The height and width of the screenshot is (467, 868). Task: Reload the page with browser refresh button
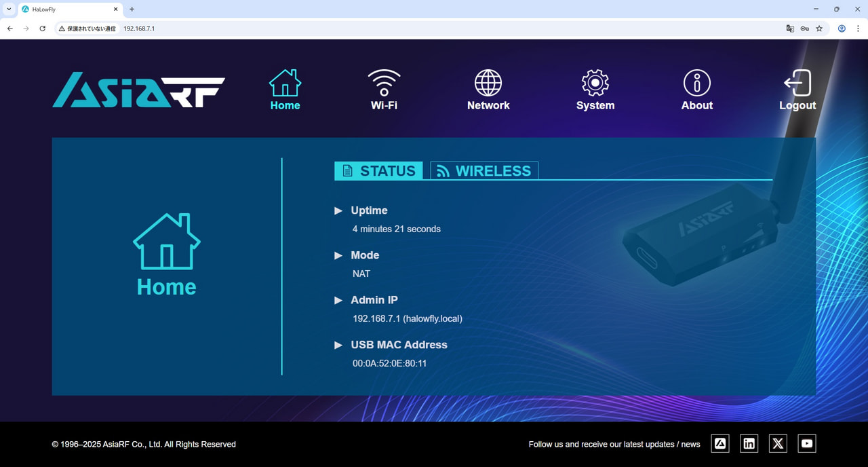(42, 29)
